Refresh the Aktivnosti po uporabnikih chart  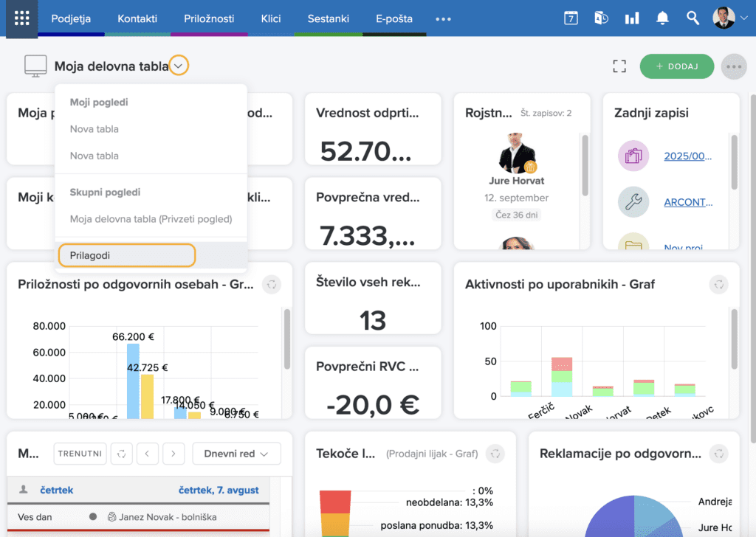[718, 284]
